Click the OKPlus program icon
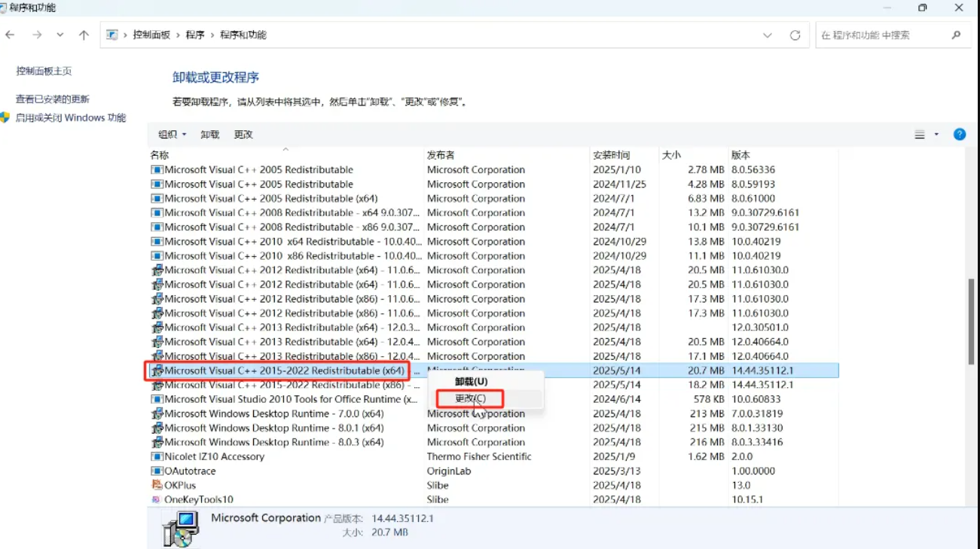Screen dimensions: 980x549 157,485
